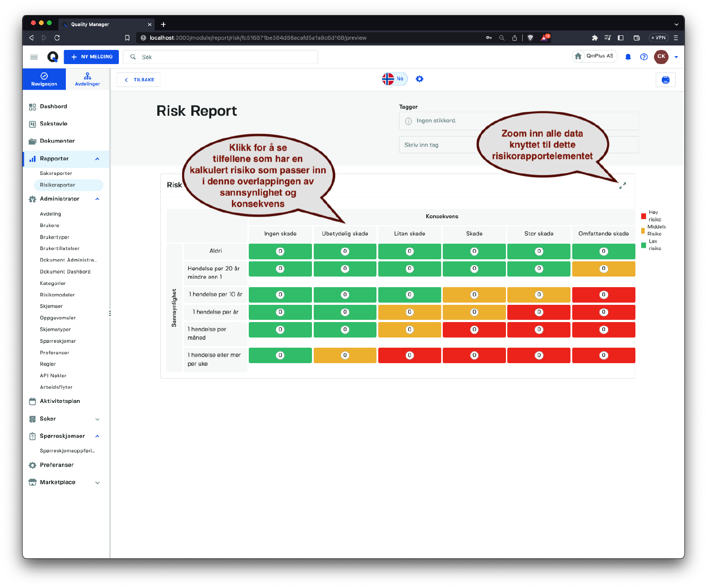This screenshot has width=707, height=588.
Task: Click the Brave Shields icon
Action: point(530,38)
